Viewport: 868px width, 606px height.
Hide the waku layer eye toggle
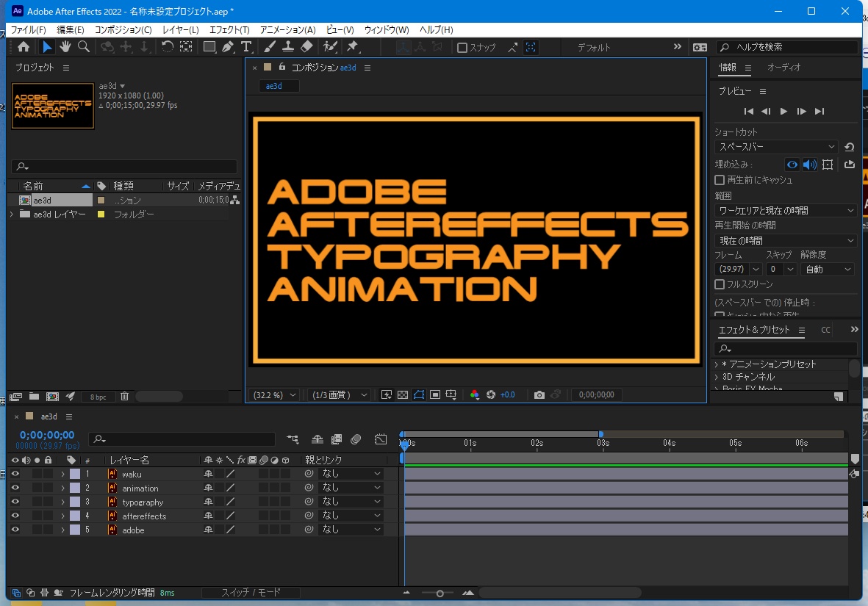point(15,474)
